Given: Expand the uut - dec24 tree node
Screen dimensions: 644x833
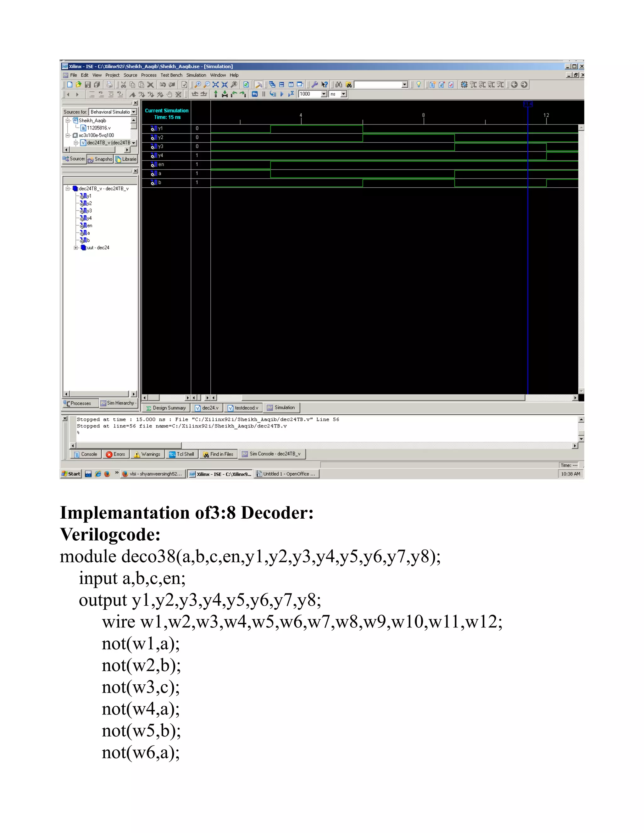Looking at the screenshot, I should (x=75, y=247).
